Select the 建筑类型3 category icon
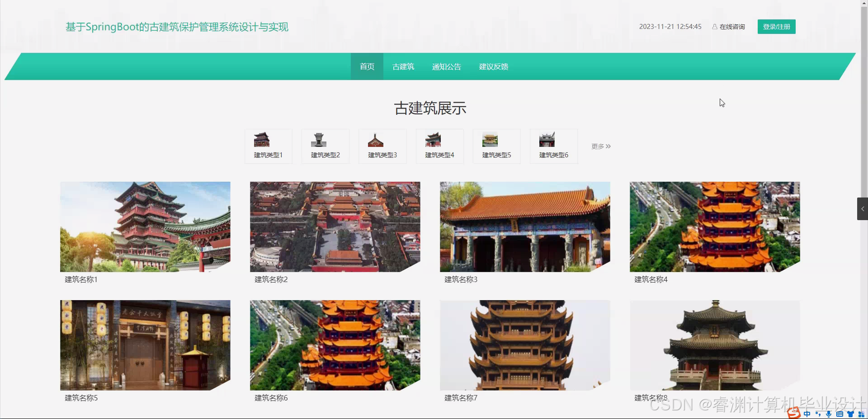 (x=375, y=140)
